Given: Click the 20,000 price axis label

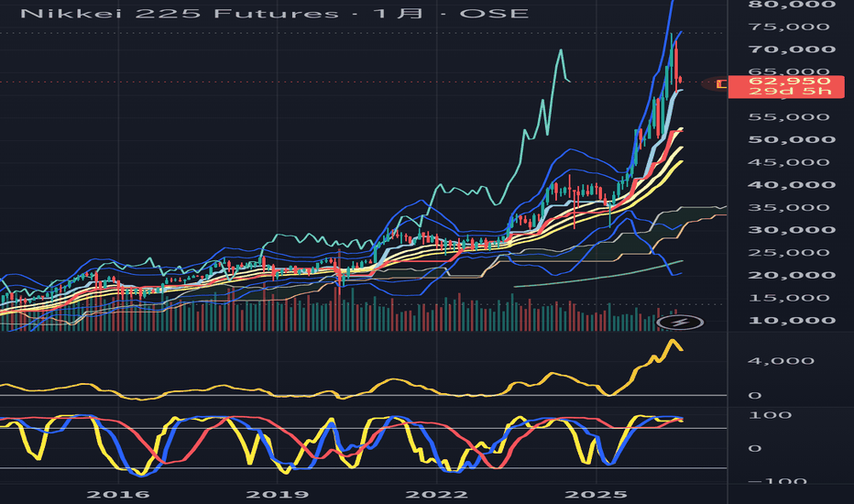Looking at the screenshot, I should pos(792,275).
